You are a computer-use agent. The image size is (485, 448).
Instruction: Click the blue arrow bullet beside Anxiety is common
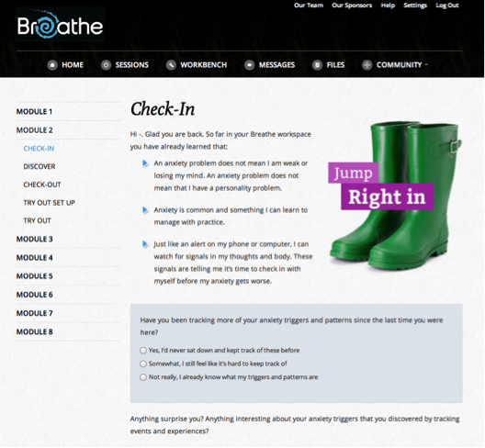click(x=145, y=210)
